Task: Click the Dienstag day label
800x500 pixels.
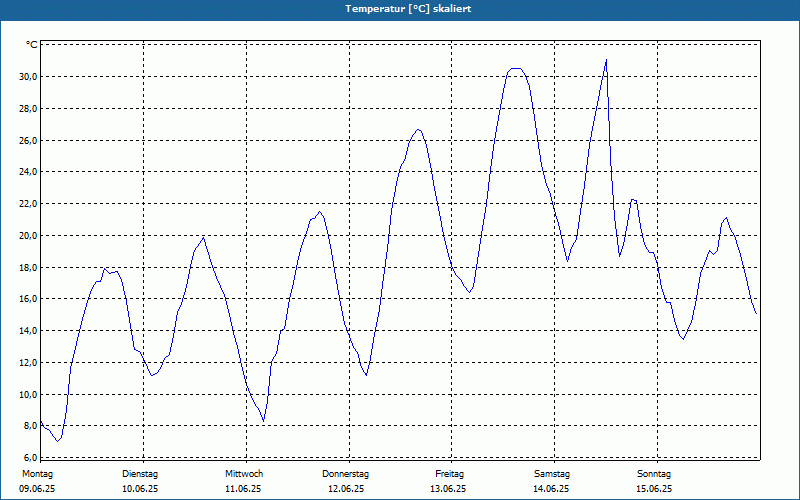Action: click(x=140, y=474)
